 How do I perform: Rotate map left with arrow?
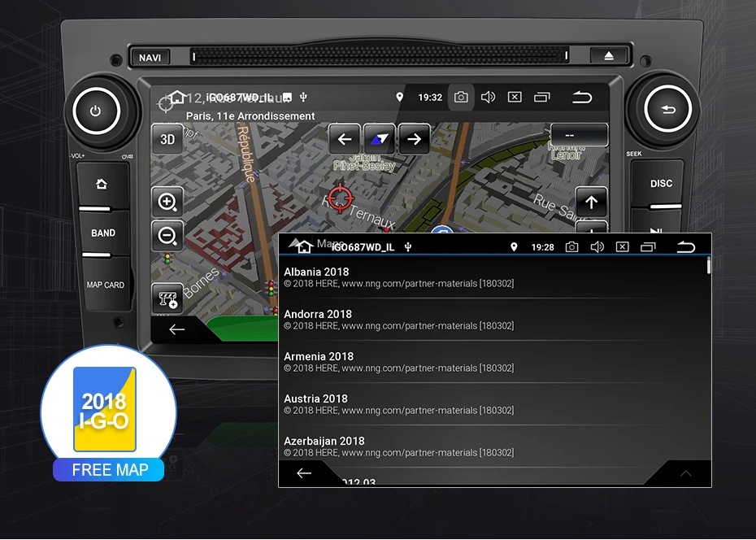[344, 139]
